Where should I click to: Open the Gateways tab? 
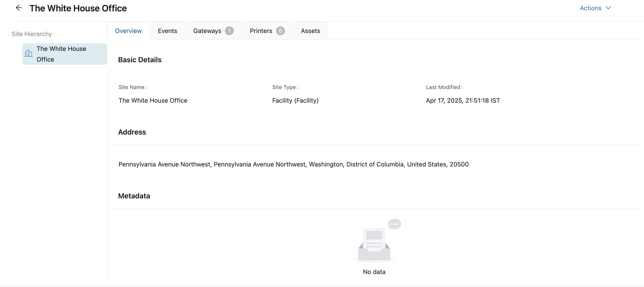click(207, 31)
